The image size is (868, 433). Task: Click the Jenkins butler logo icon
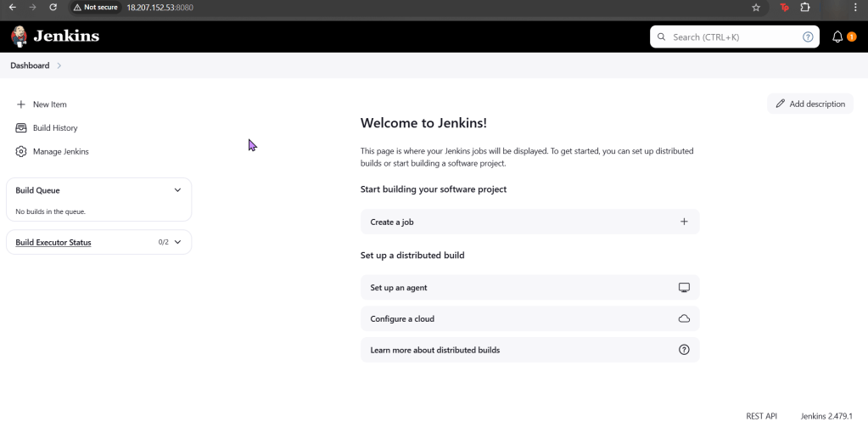[x=19, y=37]
